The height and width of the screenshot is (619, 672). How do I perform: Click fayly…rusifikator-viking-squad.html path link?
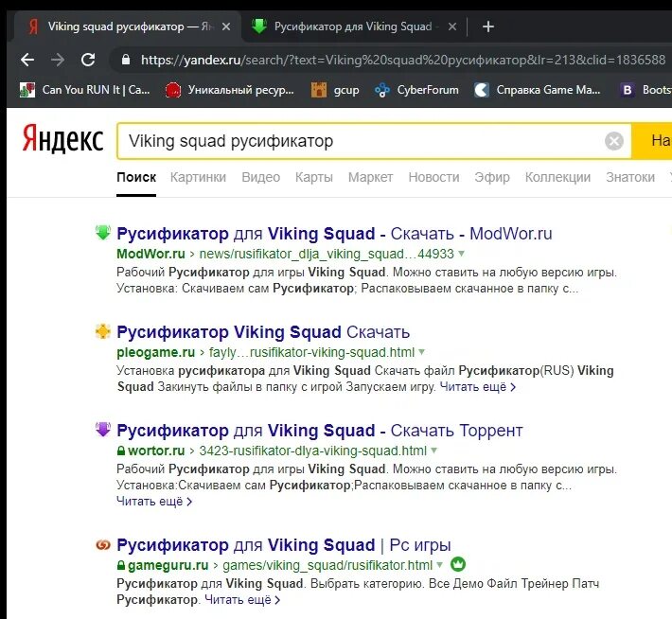pos(311,352)
